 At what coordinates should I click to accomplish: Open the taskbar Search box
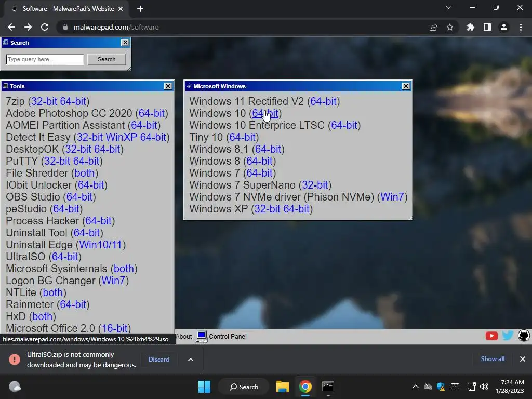point(244,387)
